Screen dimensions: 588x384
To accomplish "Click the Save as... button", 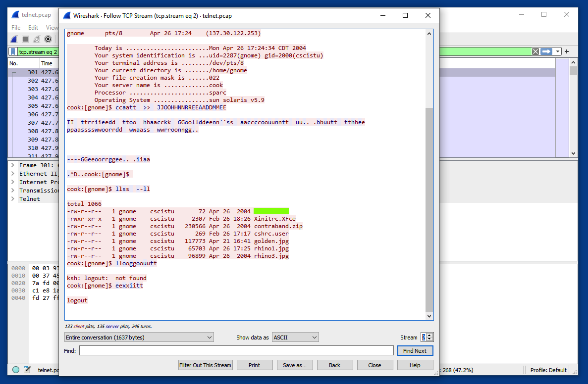I will point(295,365).
